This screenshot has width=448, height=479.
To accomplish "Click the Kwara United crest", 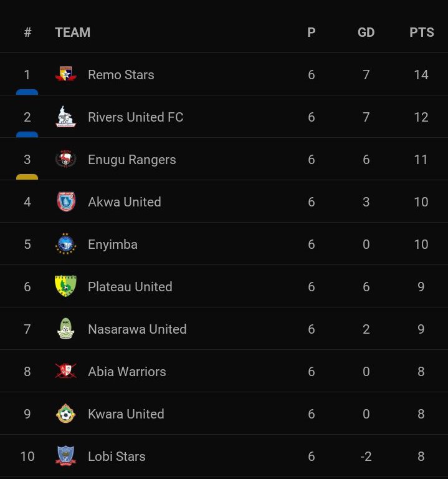I will (65, 414).
